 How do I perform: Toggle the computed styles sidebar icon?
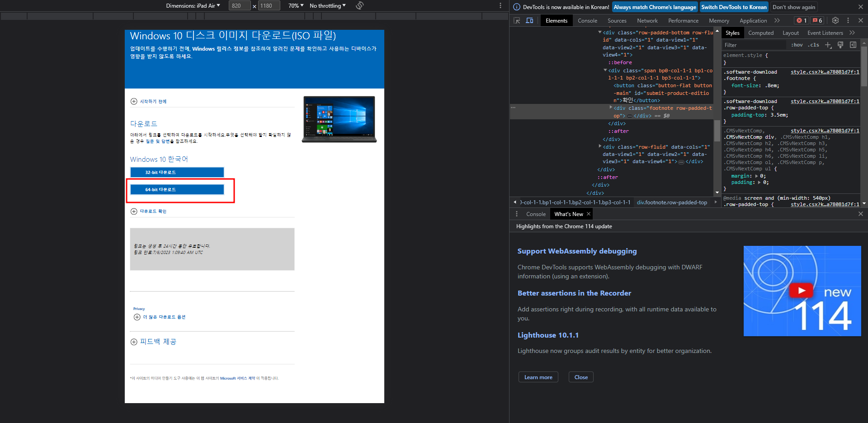click(853, 45)
